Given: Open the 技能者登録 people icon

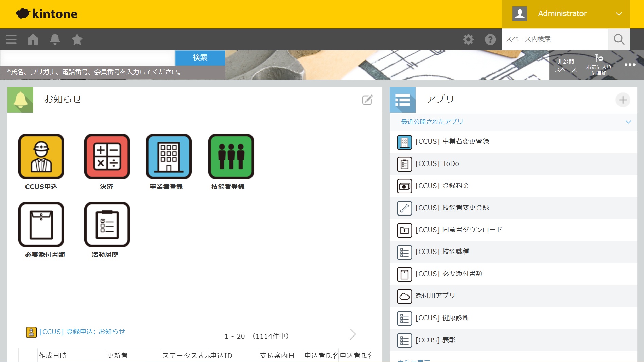Looking at the screenshot, I should 231,157.
